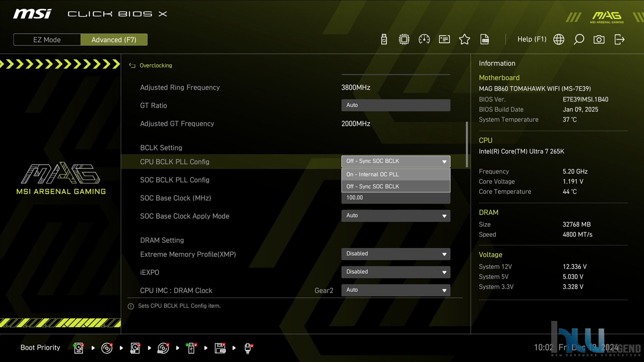Select USB floppy boot device icon
The image size is (644, 362).
coord(220,348)
